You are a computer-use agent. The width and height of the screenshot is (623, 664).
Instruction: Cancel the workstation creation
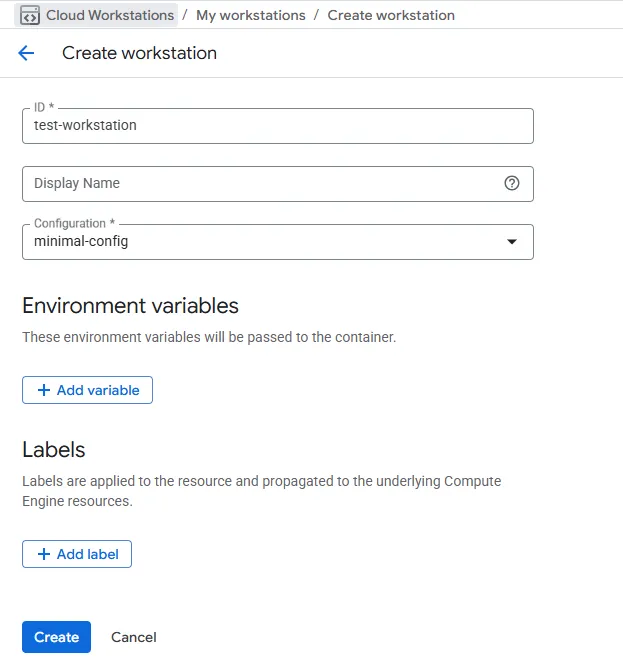pyautogui.click(x=134, y=637)
